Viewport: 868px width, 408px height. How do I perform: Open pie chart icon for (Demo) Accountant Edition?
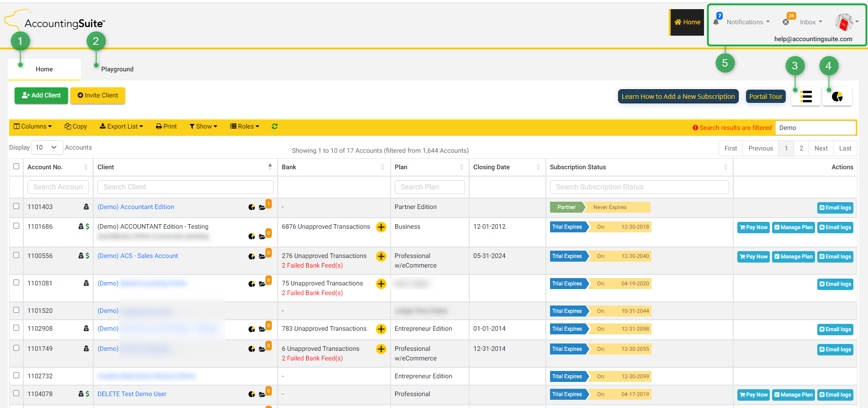click(x=252, y=207)
